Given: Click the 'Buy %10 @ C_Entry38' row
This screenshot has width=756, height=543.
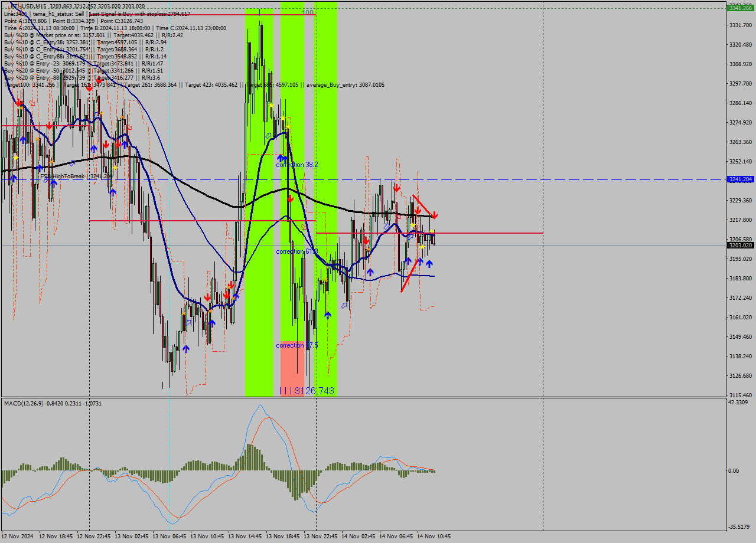Looking at the screenshot, I should tap(85, 42).
